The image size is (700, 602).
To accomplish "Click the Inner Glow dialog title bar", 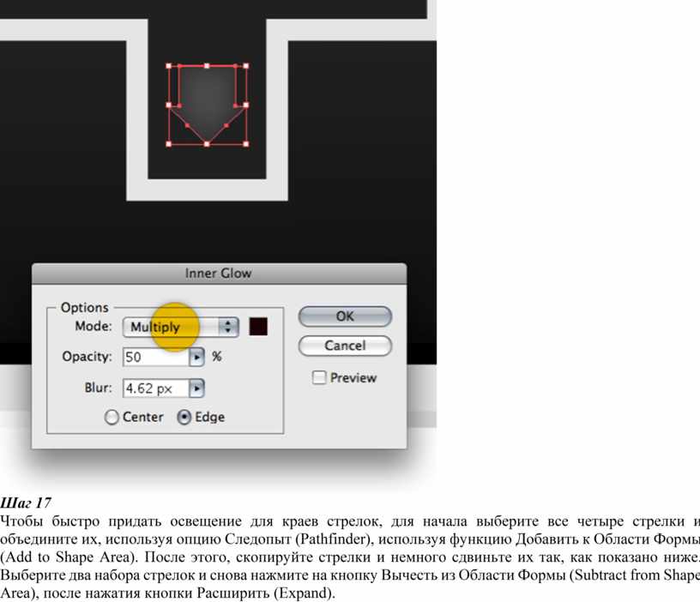I will click(x=219, y=273).
